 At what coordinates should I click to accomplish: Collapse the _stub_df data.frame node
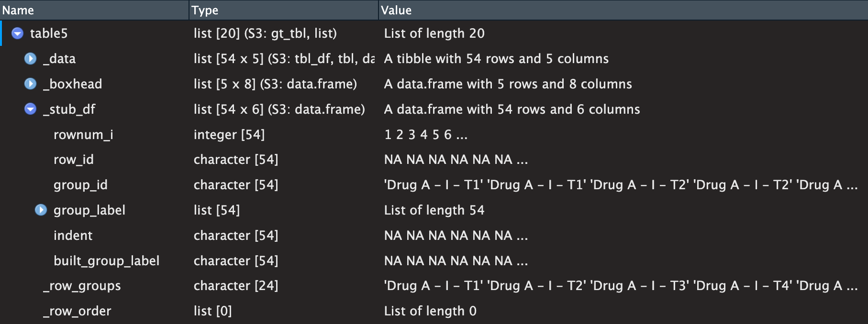coord(30,109)
